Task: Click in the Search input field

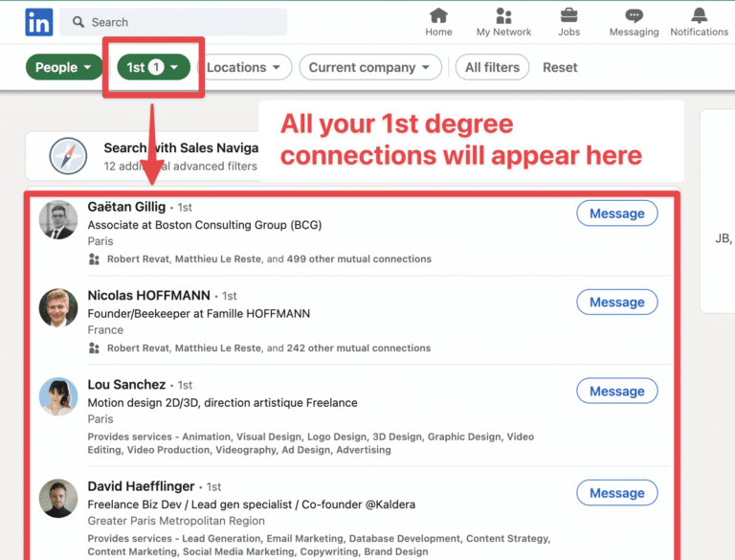Action: tap(182, 22)
